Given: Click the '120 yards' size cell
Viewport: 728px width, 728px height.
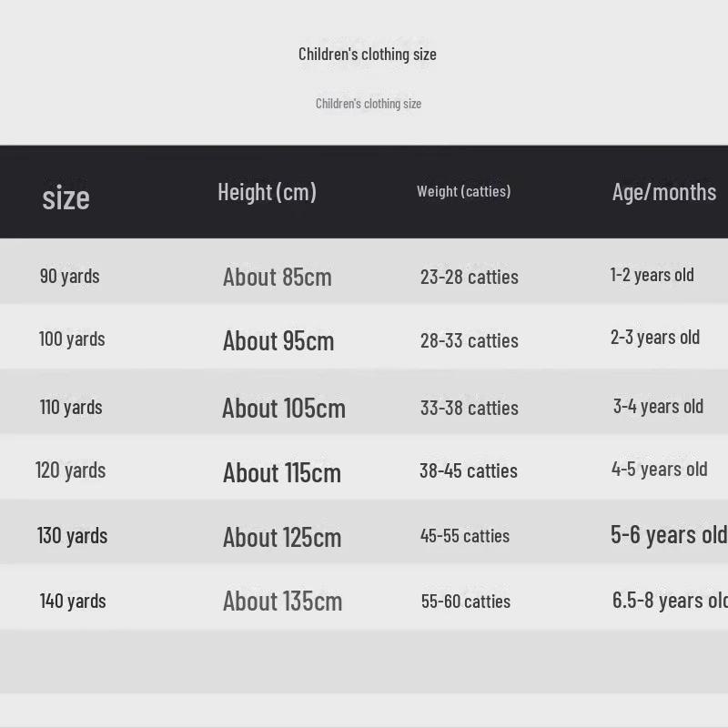Looking at the screenshot, I should (71, 470).
